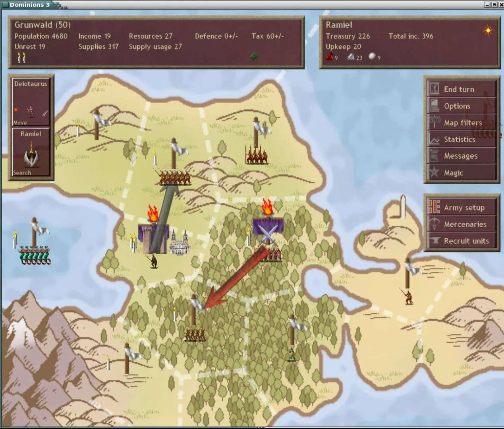Click the candles dominion icon under Unrest
The height and width of the screenshot is (429, 504).
coord(21,58)
